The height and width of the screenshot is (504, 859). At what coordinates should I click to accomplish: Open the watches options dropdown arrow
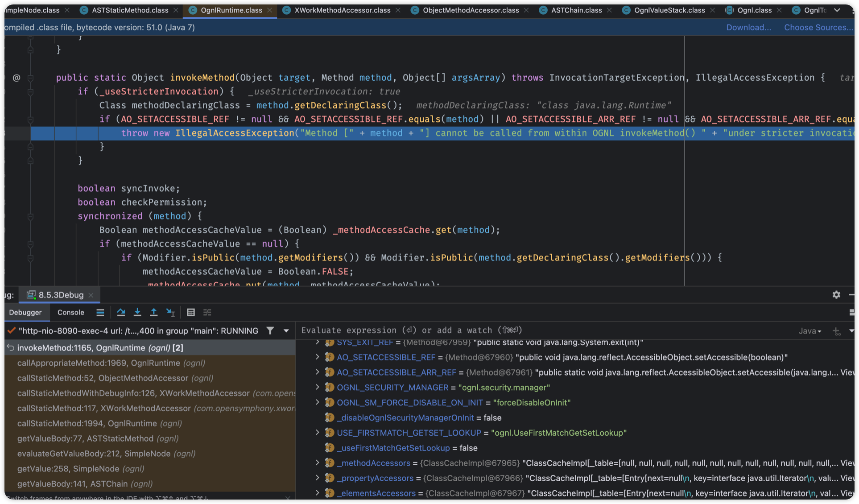click(851, 331)
